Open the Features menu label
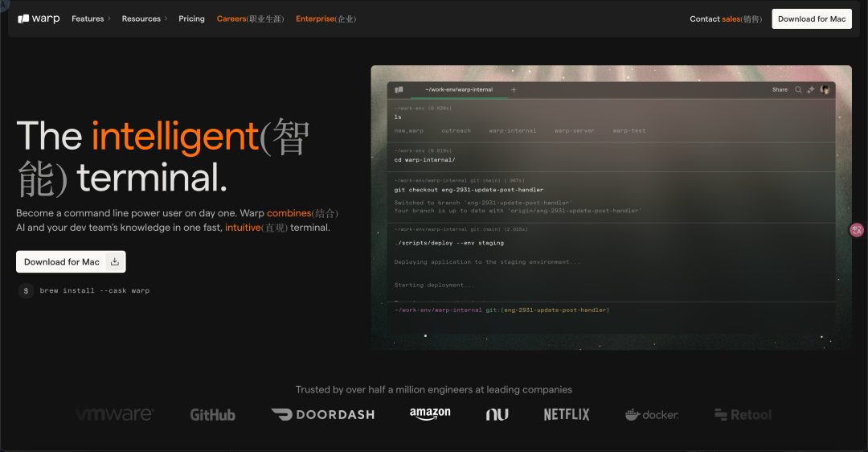 pos(88,18)
